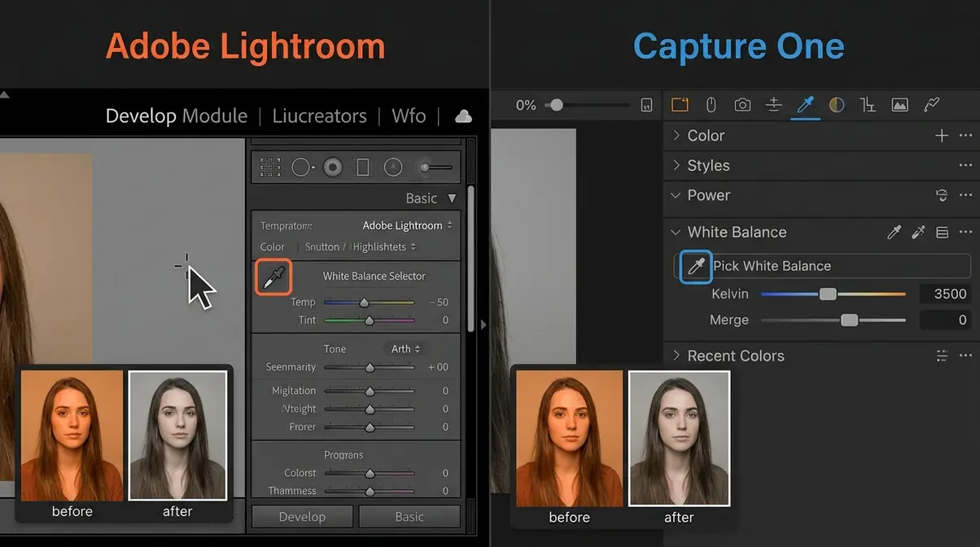Image resolution: width=980 pixels, height=547 pixels.
Task: Open the presets list icon in White Balance header
Action: coord(942,233)
